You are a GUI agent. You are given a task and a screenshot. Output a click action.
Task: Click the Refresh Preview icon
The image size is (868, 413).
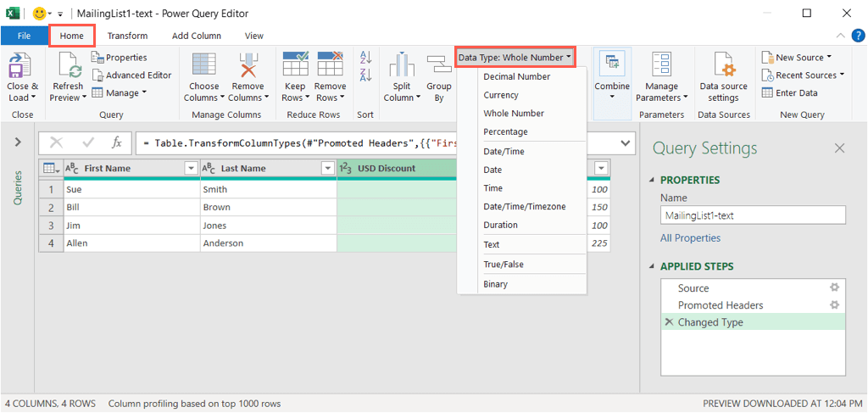(70, 65)
